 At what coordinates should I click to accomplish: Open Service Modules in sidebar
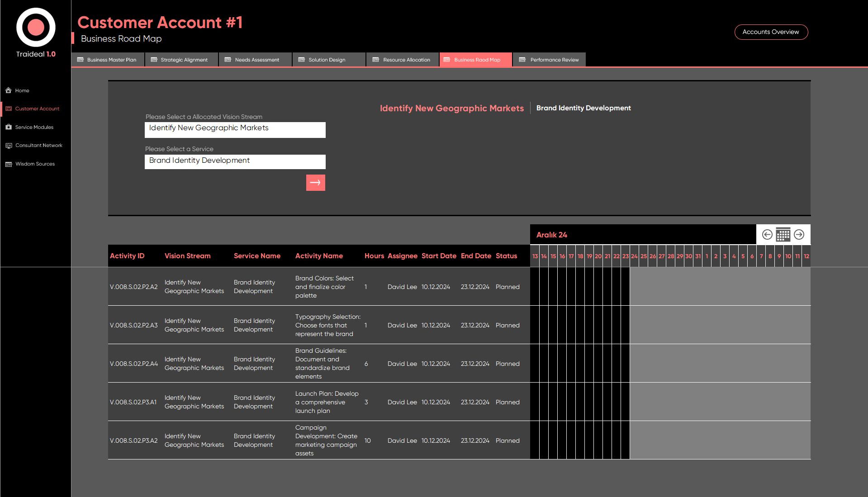34,127
